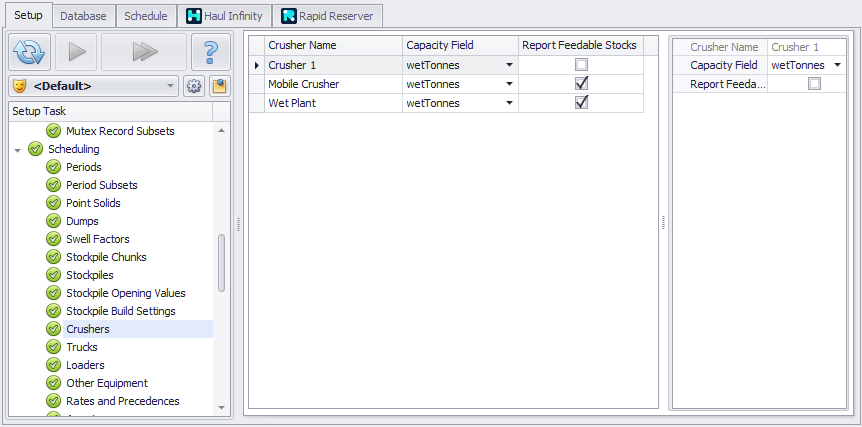Select the Loaders setup task
This screenshot has height=427, width=862.
tap(85, 365)
